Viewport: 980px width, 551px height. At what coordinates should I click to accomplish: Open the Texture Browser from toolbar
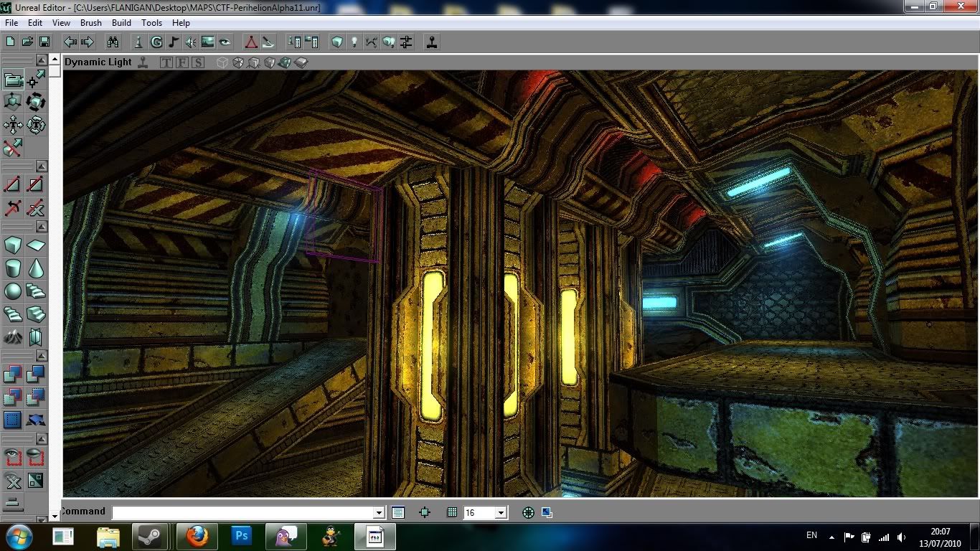click(x=208, y=42)
